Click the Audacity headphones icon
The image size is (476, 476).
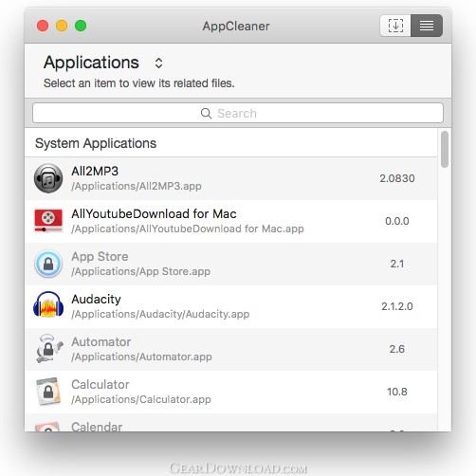pyautogui.click(x=48, y=305)
